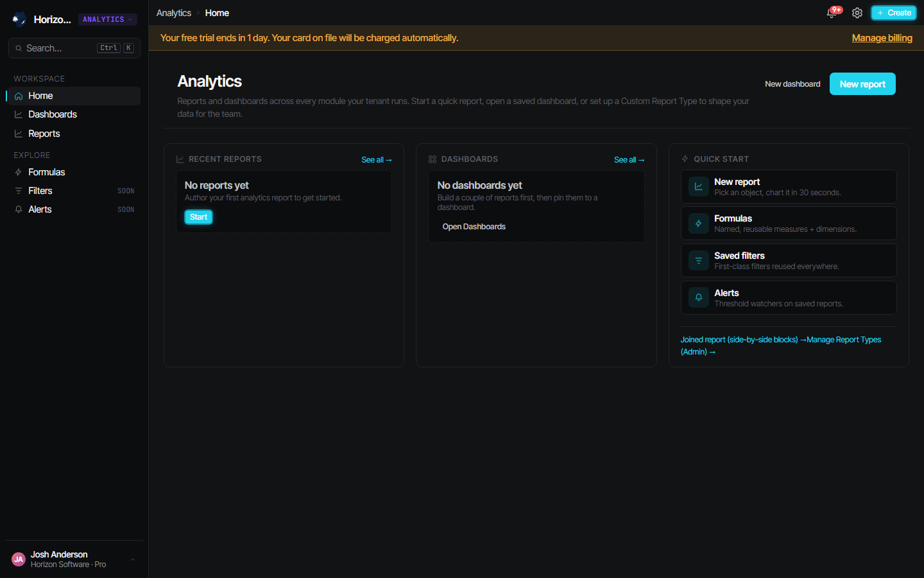Click the Horizon logo icon
The height and width of the screenshot is (578, 924).
pos(19,19)
